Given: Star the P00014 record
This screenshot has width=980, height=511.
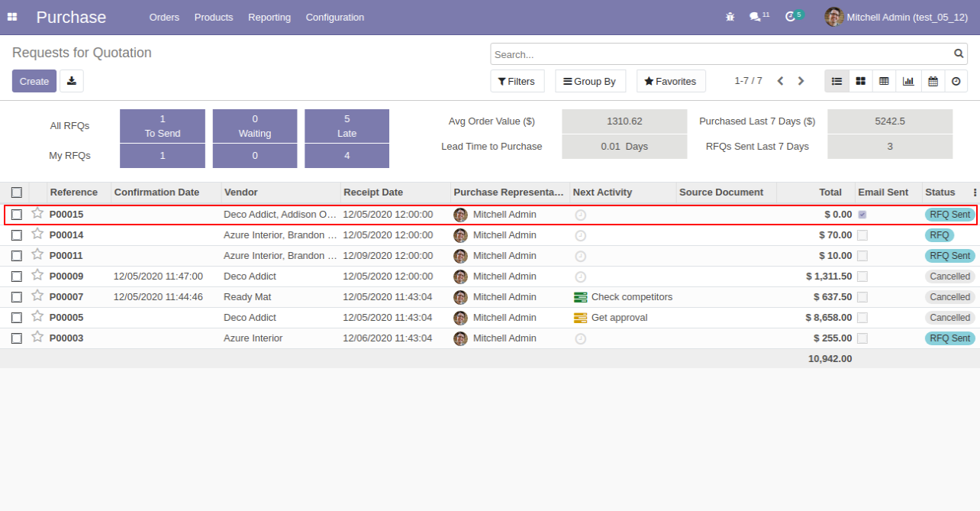Looking at the screenshot, I should tap(37, 234).
